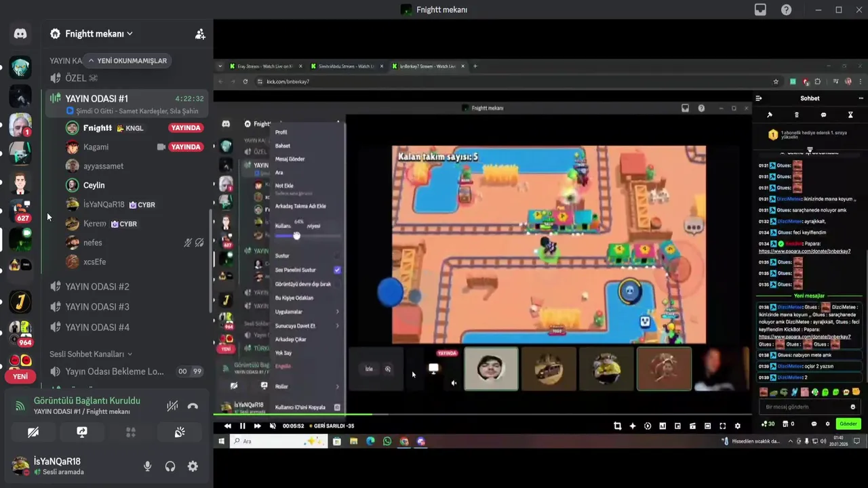Toggle your camera on in voice panel
This screenshot has width=868, height=488.
(x=33, y=432)
